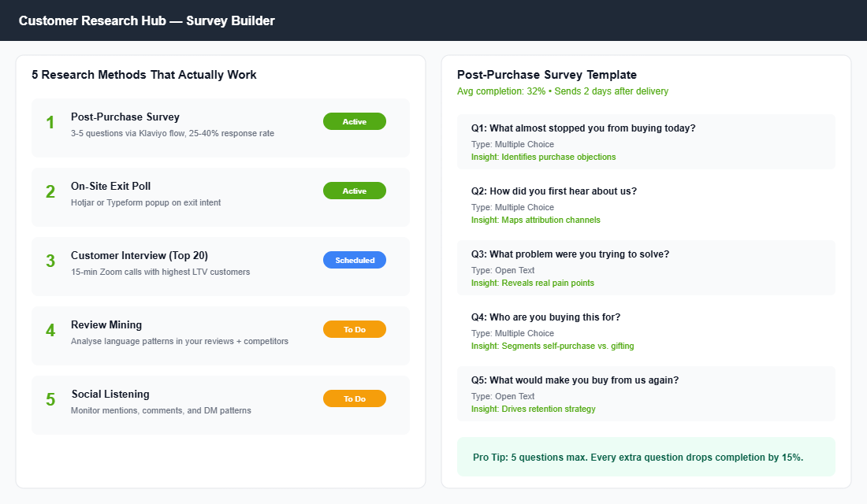Open the Q1 purchase objections question card

(646, 142)
